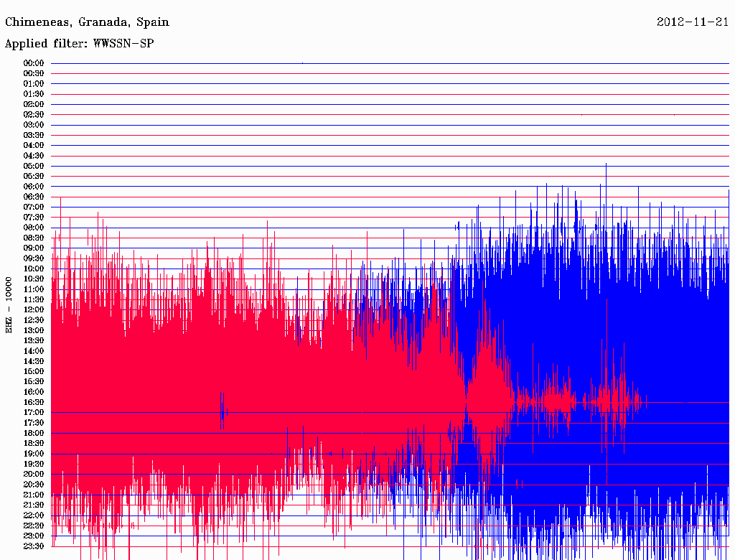Click the 00:00 time label
Viewport: 735px width, 560px height.
tap(34, 63)
